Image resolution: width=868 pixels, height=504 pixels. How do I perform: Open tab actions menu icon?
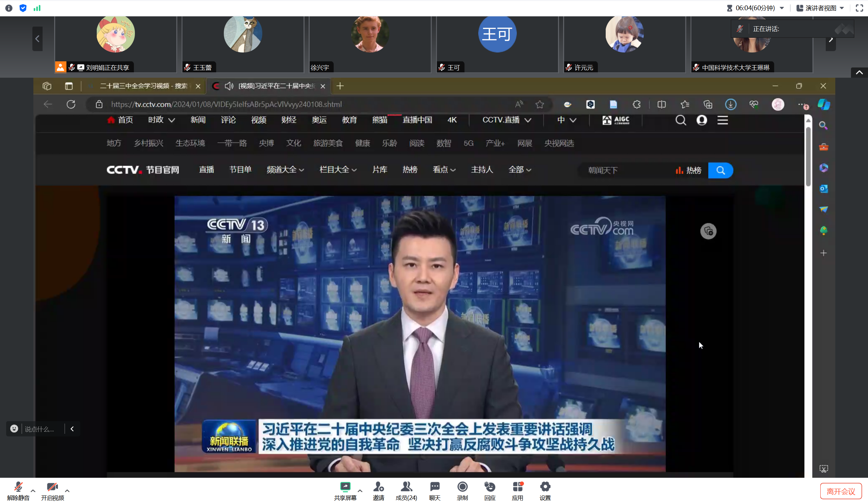coord(47,86)
